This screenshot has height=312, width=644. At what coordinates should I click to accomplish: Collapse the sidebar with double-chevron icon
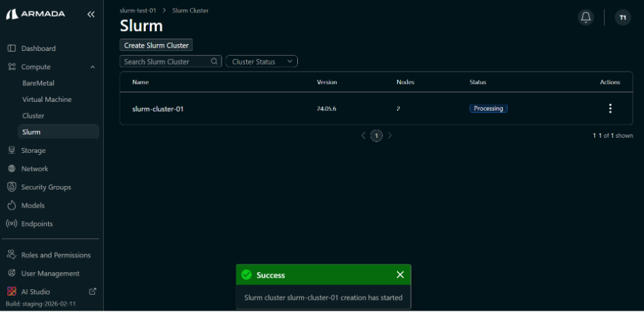click(x=91, y=14)
